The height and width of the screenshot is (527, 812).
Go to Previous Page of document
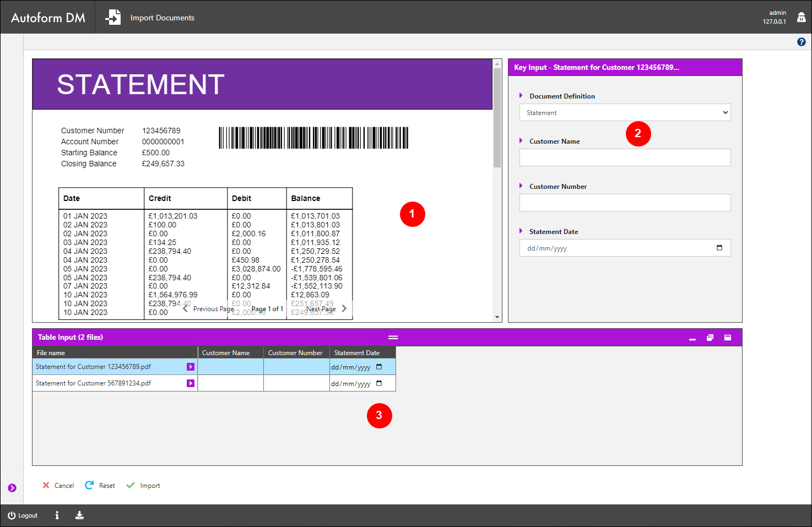point(208,309)
